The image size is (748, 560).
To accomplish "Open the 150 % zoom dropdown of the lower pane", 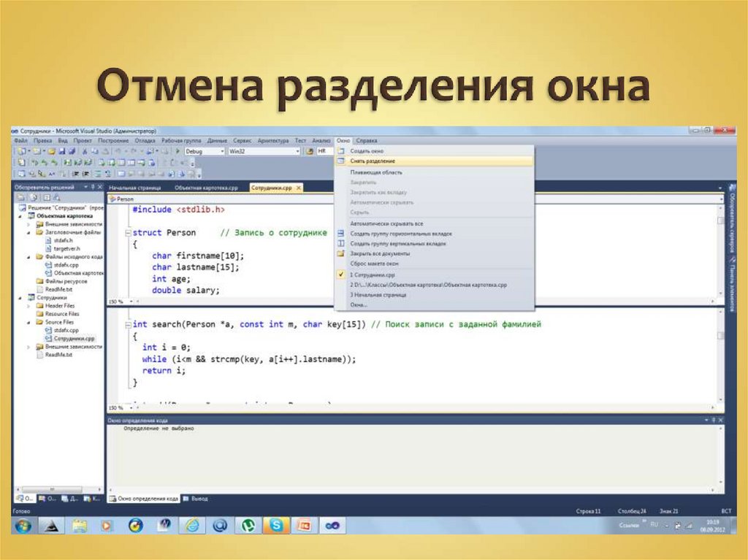I will 131,408.
